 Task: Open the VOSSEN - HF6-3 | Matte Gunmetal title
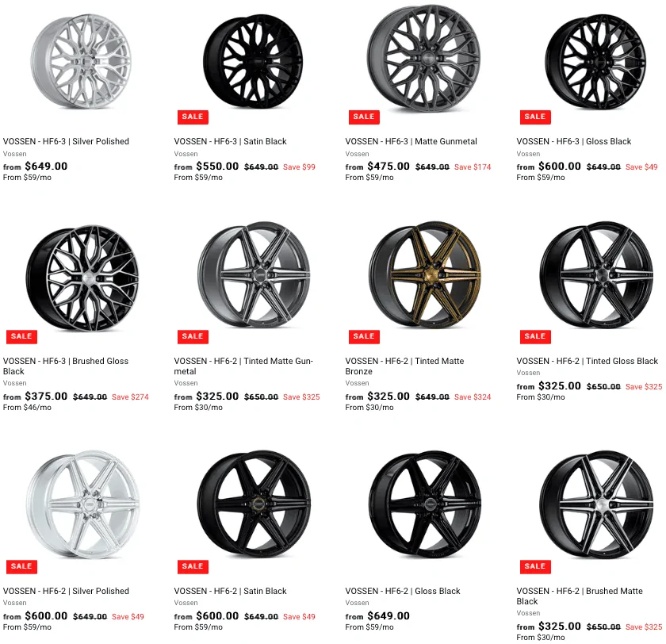(411, 141)
